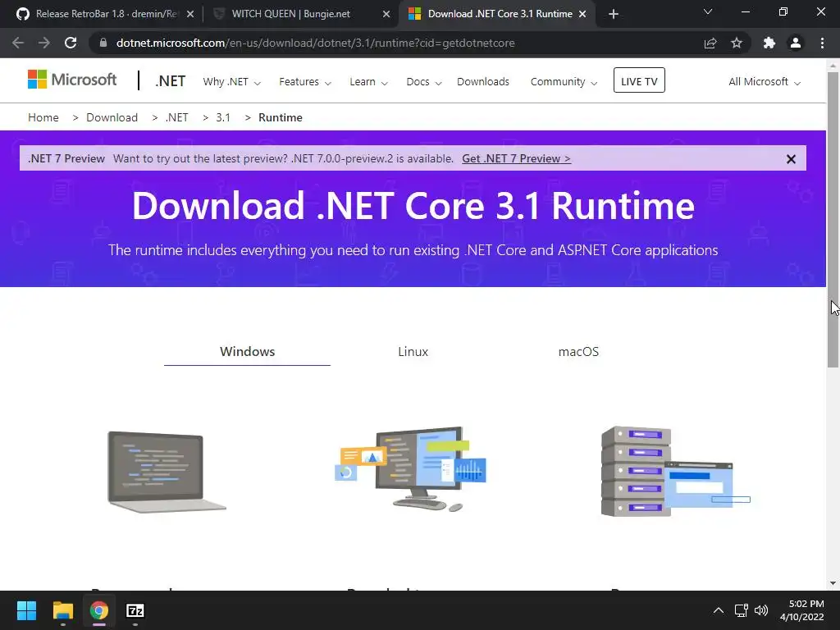Expand the Docs menu
Screen dimensions: 840x630
point(424,81)
